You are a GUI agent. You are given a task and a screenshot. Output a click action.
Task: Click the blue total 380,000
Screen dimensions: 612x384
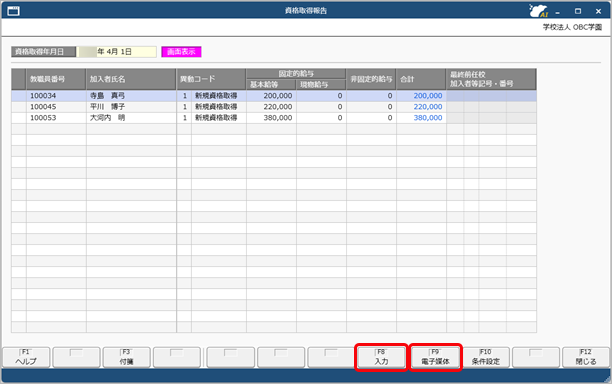[x=428, y=117]
